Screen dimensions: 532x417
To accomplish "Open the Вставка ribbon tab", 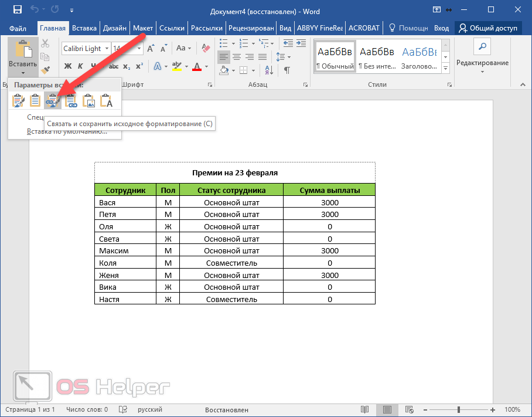I will coord(84,28).
